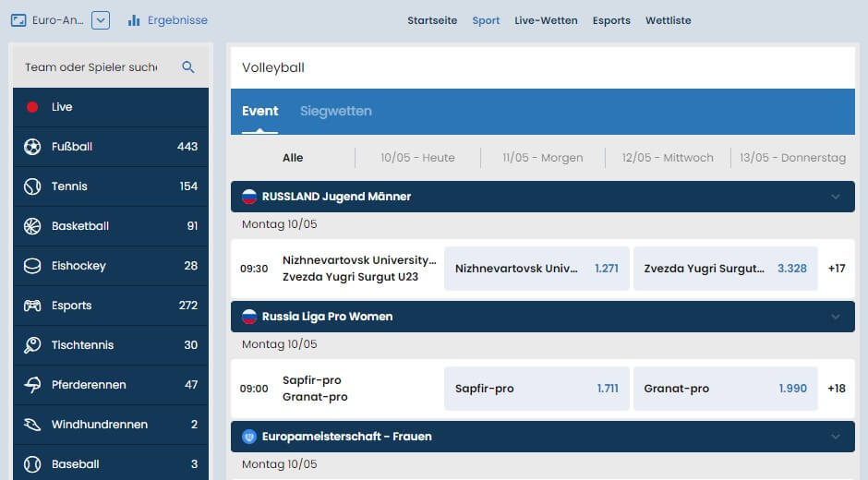Viewport: 868px width, 480px height.
Task: Open the Tischtennis category label
Action: click(82, 345)
